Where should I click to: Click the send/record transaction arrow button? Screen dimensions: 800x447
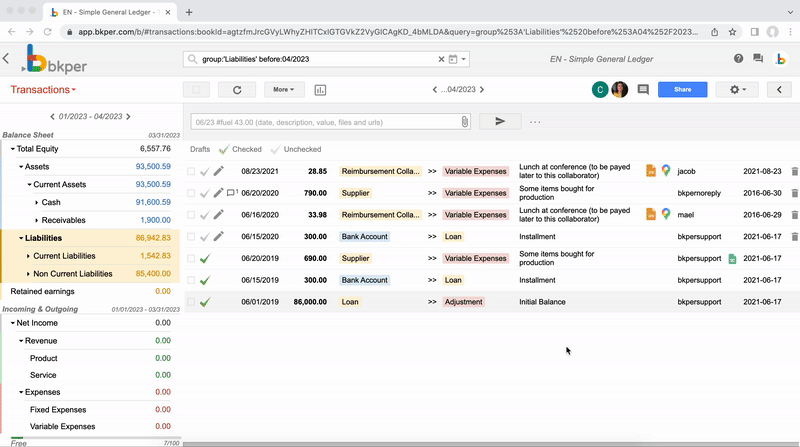pos(500,121)
